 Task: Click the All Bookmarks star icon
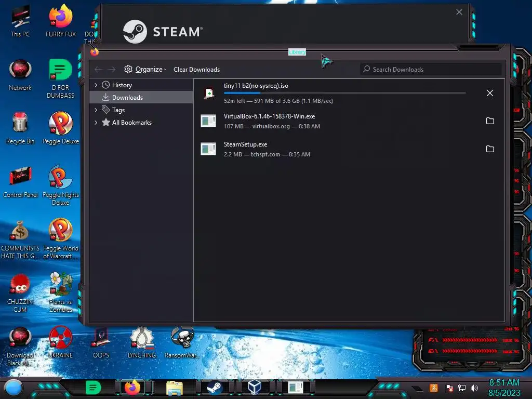106,122
